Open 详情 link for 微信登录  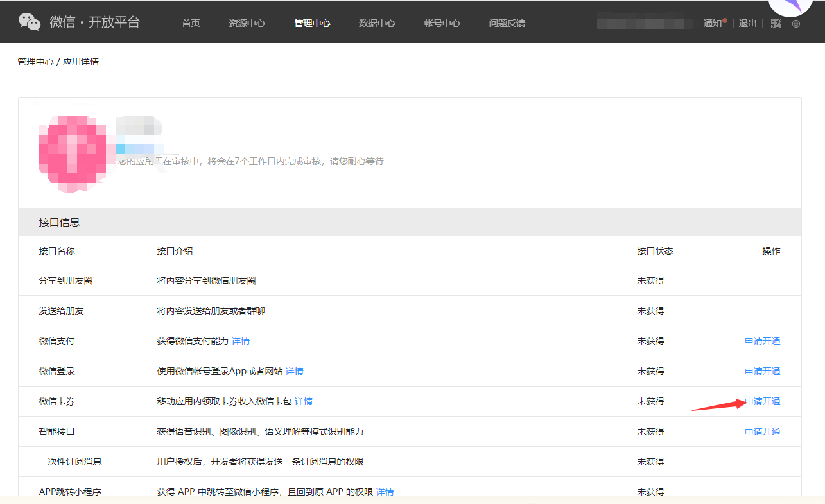tap(295, 371)
